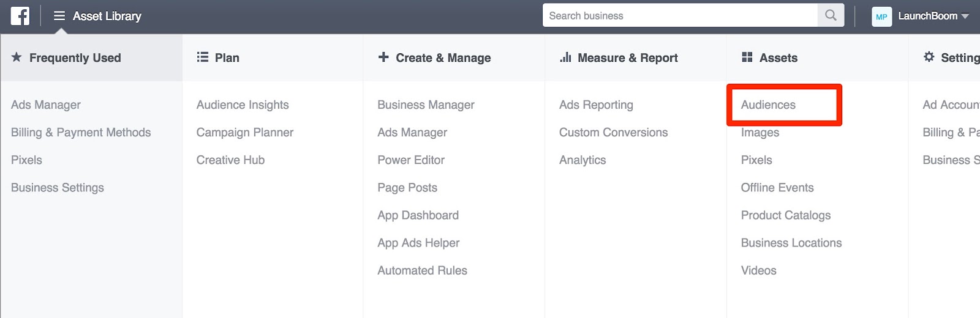980x318 pixels.
Task: Go to Power Editor
Action: (411, 160)
